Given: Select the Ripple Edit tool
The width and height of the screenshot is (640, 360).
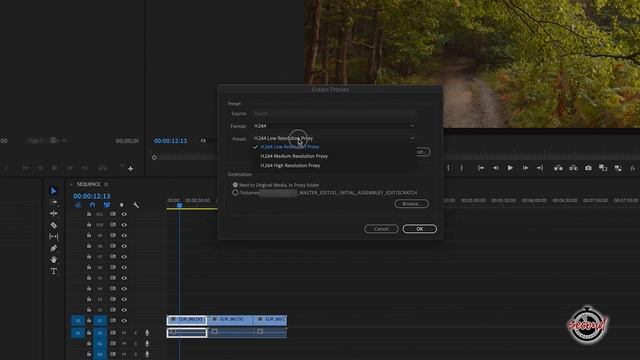Looking at the screenshot, I should click(x=53, y=213).
